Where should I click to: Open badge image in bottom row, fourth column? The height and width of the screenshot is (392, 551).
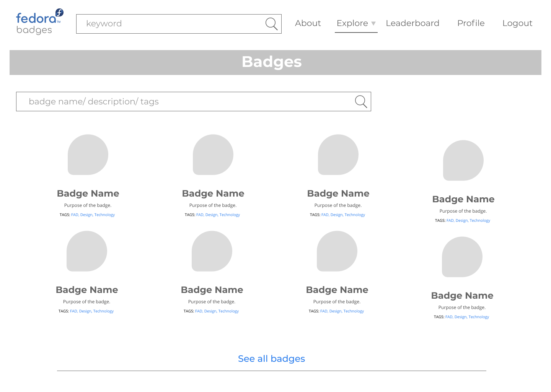[462, 257]
